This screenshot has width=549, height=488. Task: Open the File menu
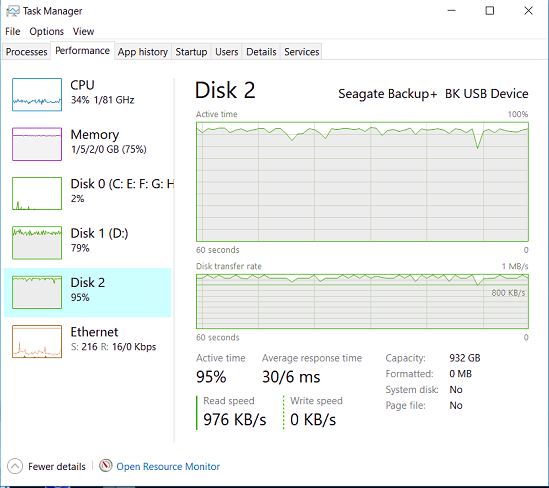coord(13,32)
